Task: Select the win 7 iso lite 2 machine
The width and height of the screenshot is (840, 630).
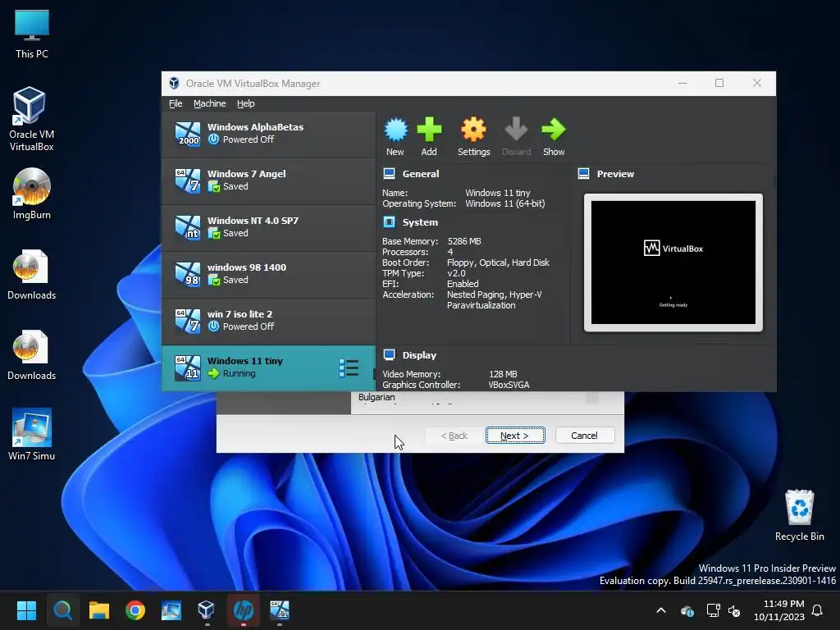Action: click(268, 321)
